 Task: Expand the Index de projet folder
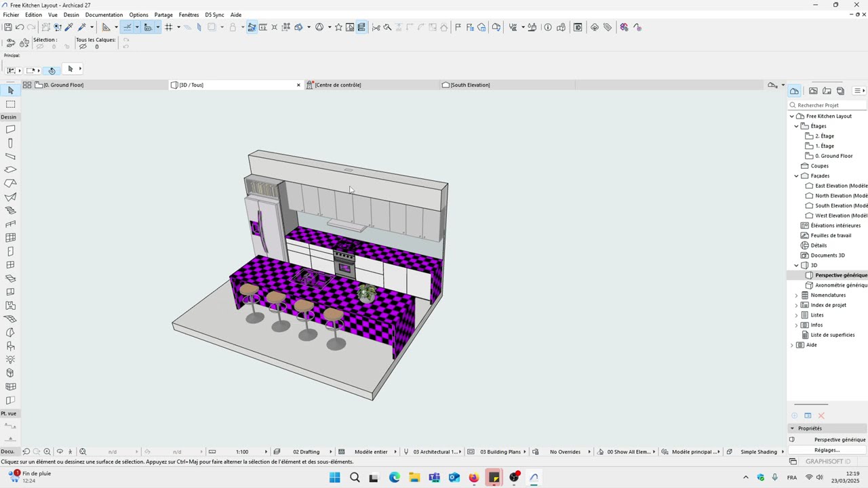(x=797, y=305)
